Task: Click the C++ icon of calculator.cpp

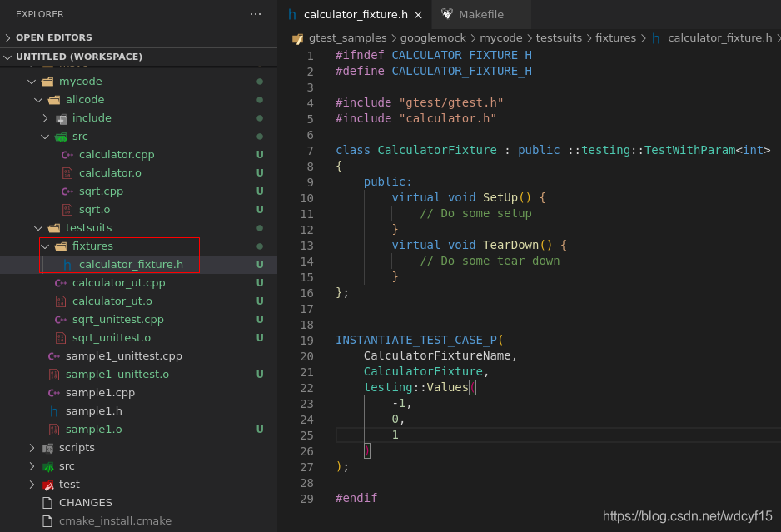Action: point(67,155)
